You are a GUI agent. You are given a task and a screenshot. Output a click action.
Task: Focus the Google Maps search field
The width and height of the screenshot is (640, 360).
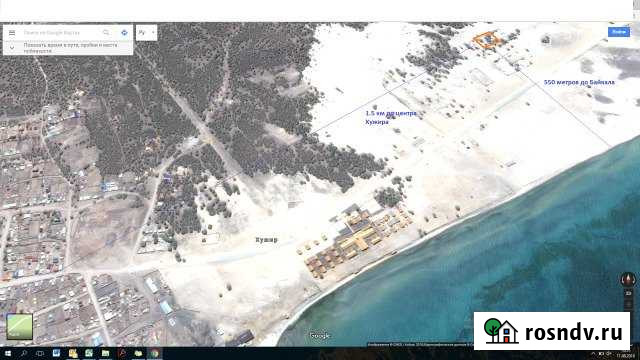click(x=60, y=33)
